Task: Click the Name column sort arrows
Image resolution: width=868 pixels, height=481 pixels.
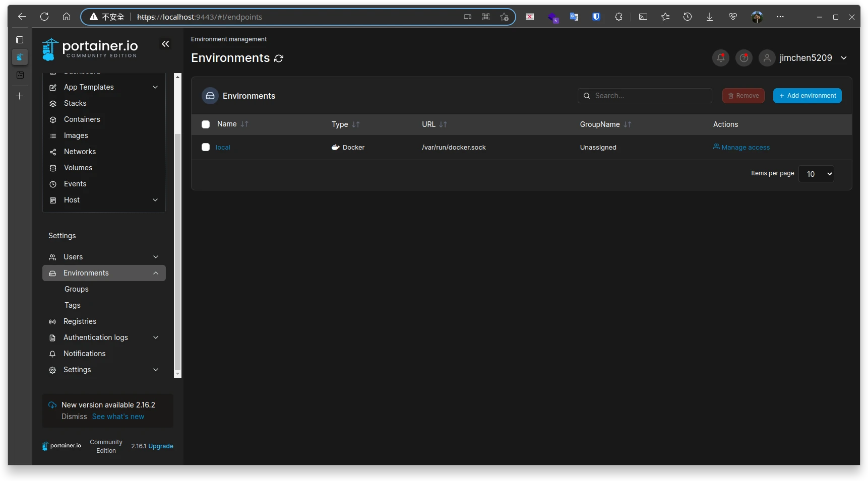Action: 244,124
